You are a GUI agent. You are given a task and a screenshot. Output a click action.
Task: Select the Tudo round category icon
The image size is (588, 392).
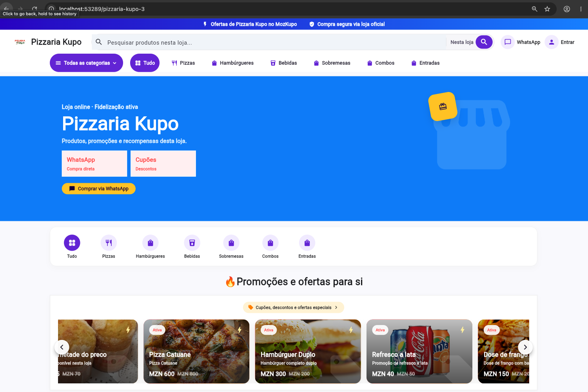[72, 243]
